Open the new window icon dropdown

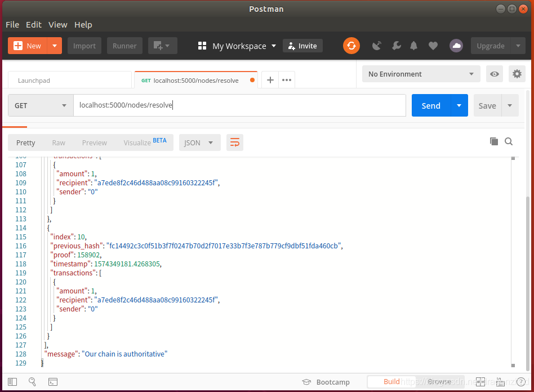coord(162,46)
